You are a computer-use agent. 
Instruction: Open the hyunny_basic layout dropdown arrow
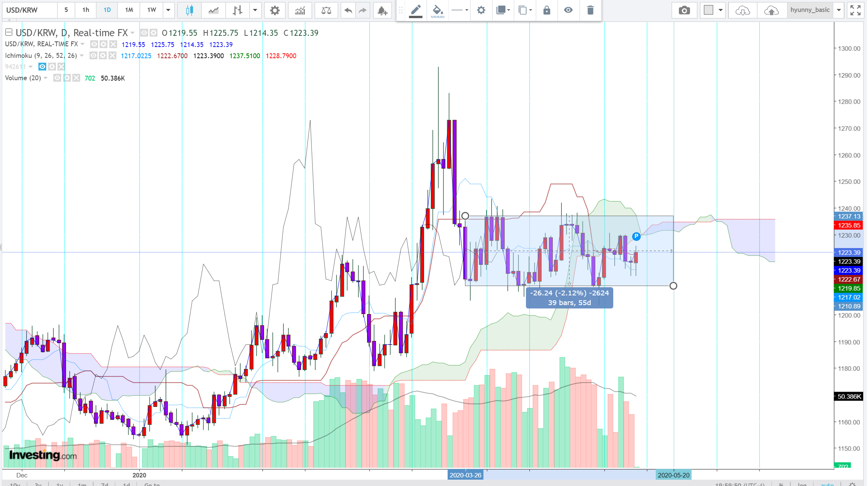839,10
